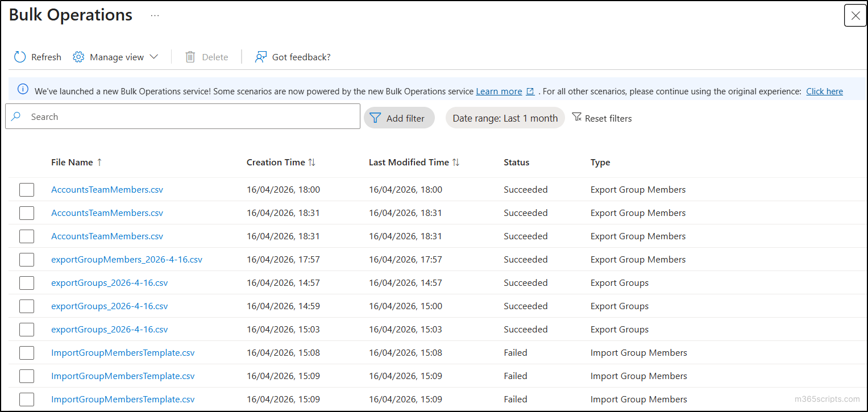Click the Delete trash can icon

(190, 57)
